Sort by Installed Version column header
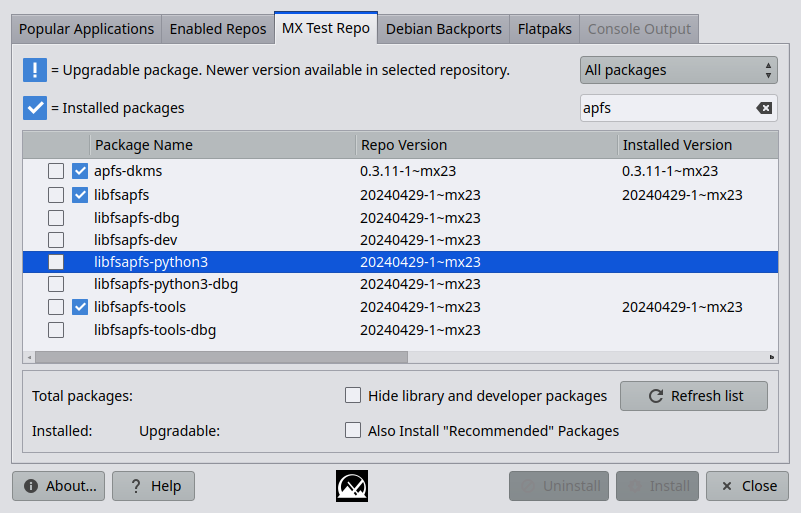The image size is (801, 513). click(x=698, y=145)
